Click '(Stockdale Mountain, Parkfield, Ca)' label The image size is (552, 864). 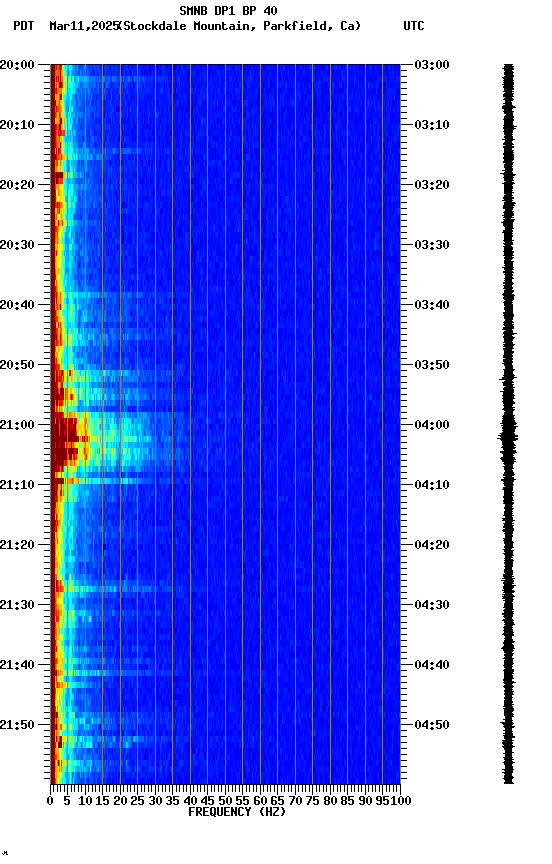click(240, 26)
